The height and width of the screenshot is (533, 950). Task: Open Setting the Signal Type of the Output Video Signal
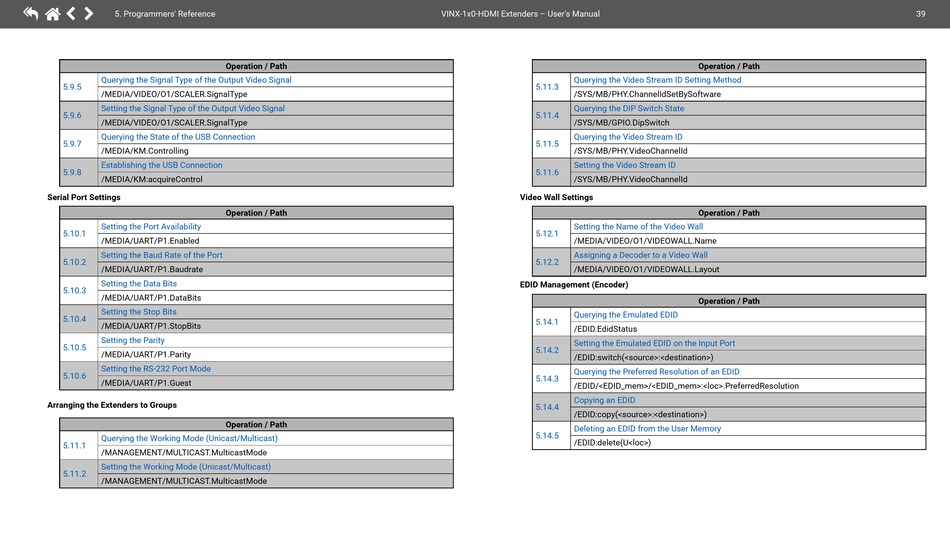[x=193, y=108]
